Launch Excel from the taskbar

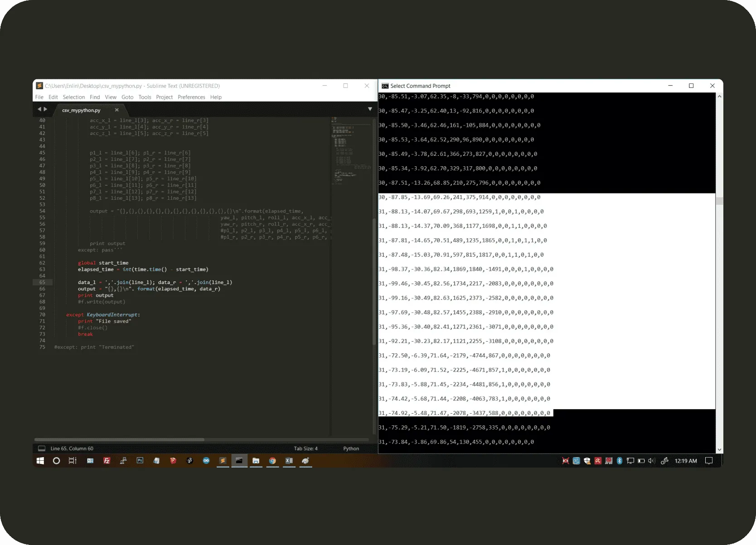[289, 461]
